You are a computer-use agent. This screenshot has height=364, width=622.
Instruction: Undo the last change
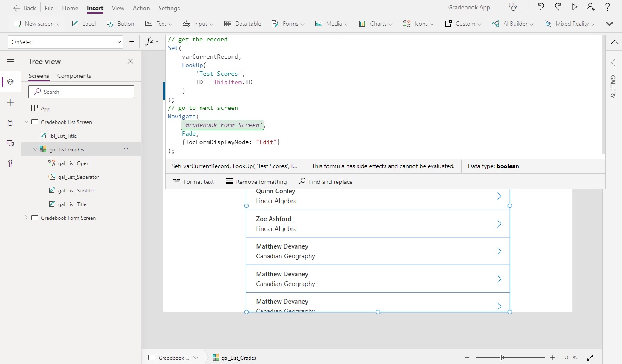(x=540, y=7)
